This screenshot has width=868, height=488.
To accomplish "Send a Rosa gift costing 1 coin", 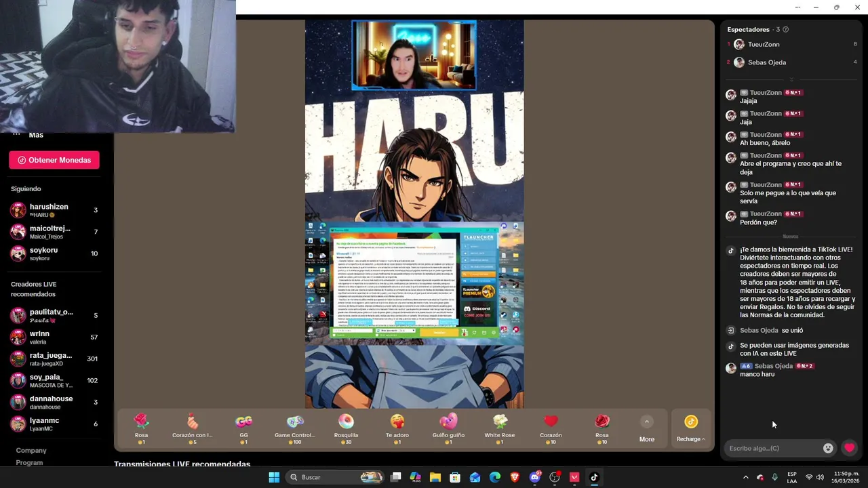I will click(141, 429).
